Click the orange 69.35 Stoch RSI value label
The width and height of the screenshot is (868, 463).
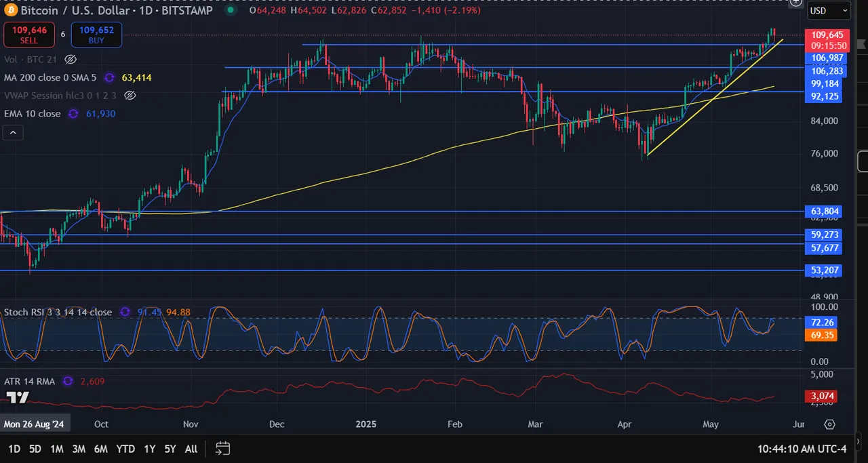(823, 335)
